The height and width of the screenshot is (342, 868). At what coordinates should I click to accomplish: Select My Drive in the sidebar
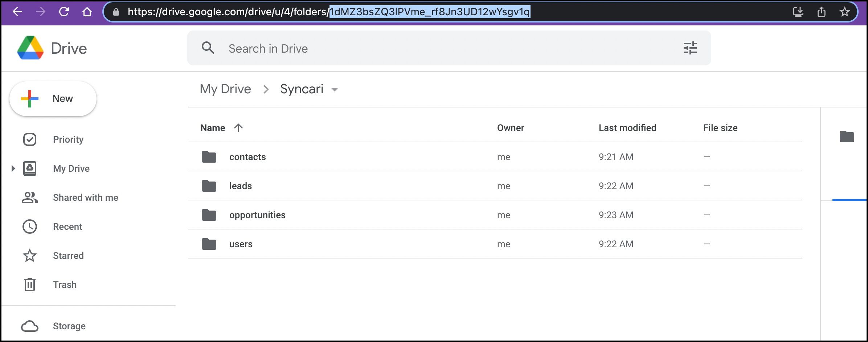71,168
